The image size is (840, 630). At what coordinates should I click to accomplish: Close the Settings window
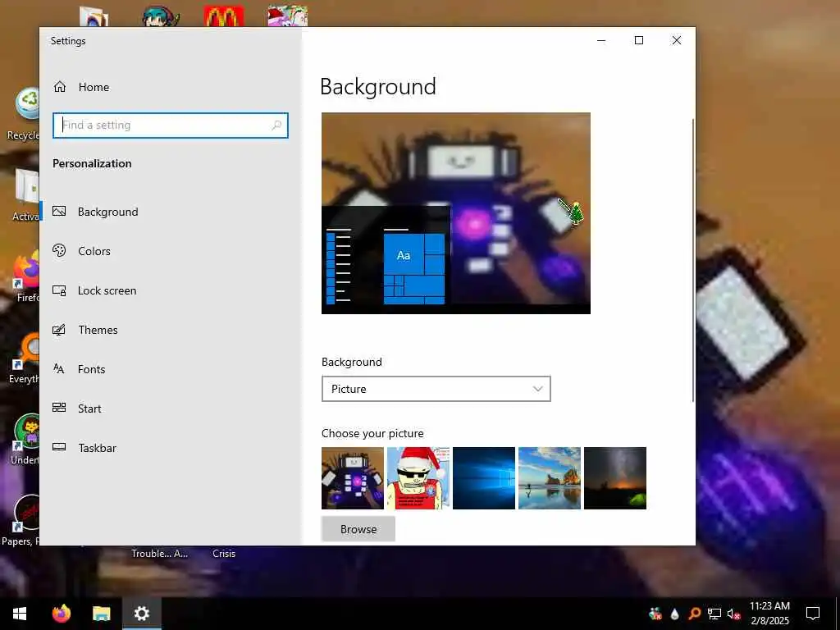point(677,40)
